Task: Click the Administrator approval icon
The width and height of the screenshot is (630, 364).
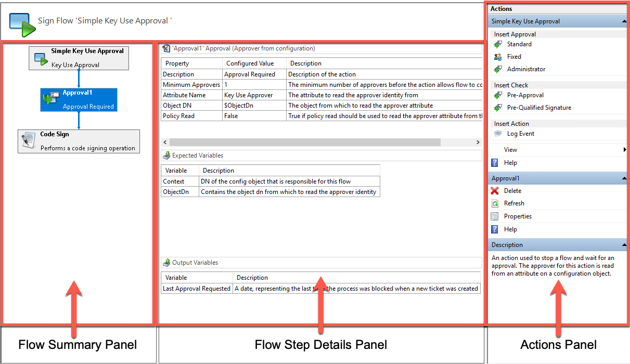Action: click(x=498, y=69)
